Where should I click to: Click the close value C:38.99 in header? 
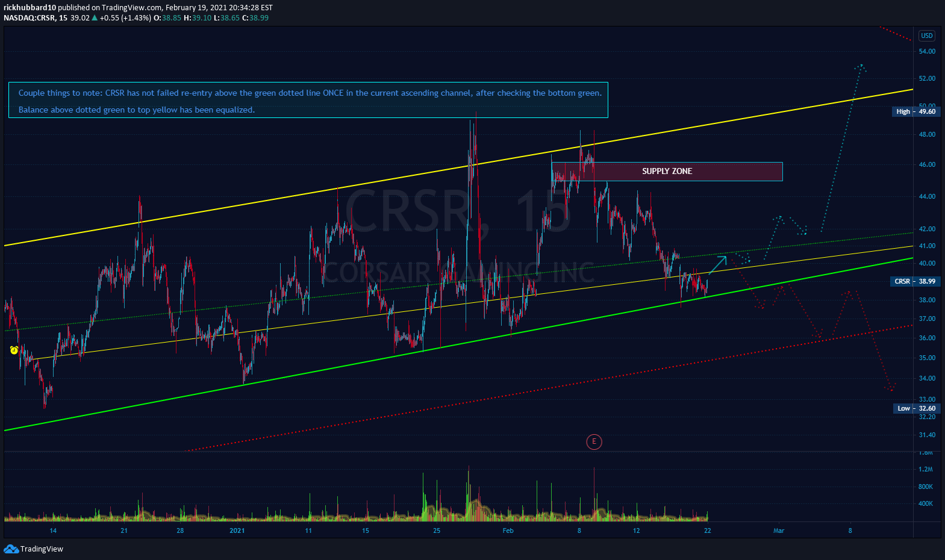[255, 18]
